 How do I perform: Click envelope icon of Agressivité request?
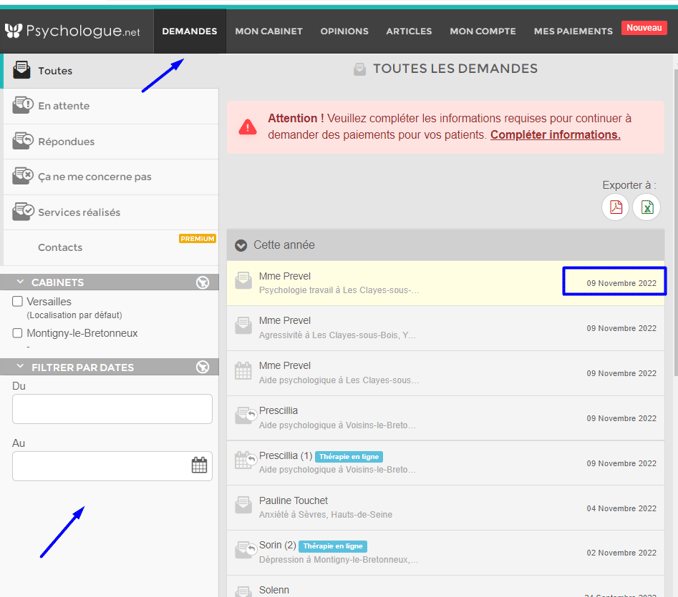(x=243, y=325)
